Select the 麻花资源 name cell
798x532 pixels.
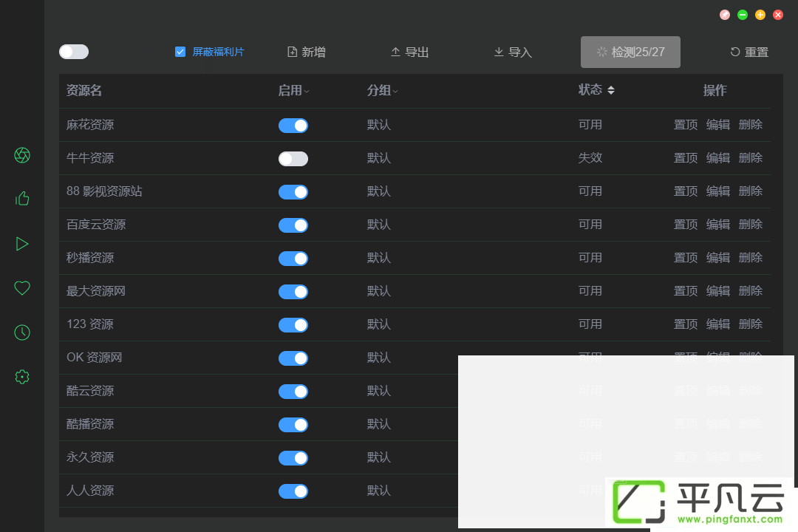tap(90, 125)
